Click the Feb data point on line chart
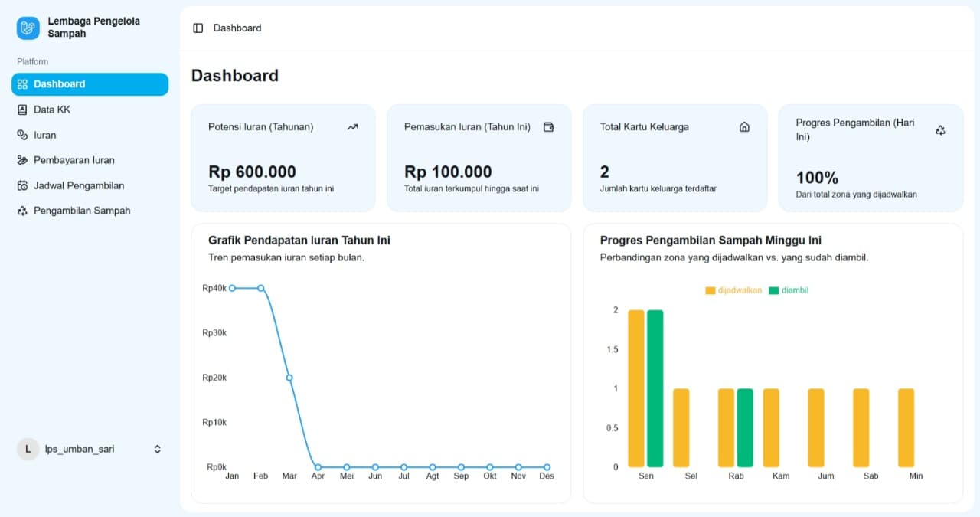The height and width of the screenshot is (517, 980). pyautogui.click(x=261, y=288)
